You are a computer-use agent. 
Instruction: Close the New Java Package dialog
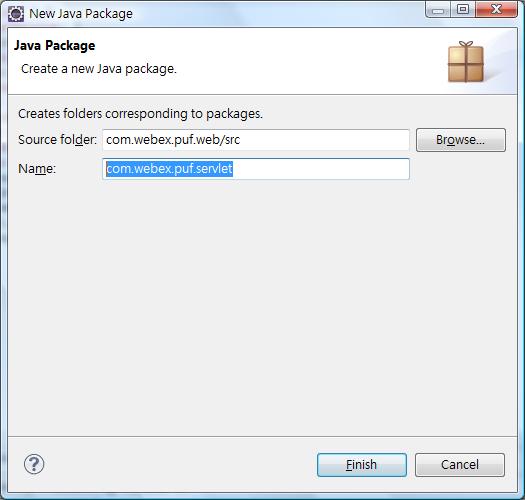coord(496,9)
